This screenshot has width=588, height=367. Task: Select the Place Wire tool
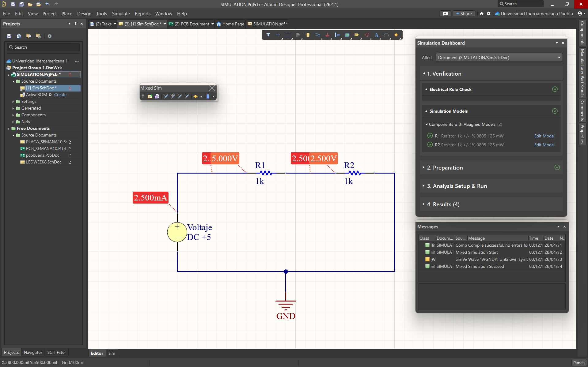[317, 35]
